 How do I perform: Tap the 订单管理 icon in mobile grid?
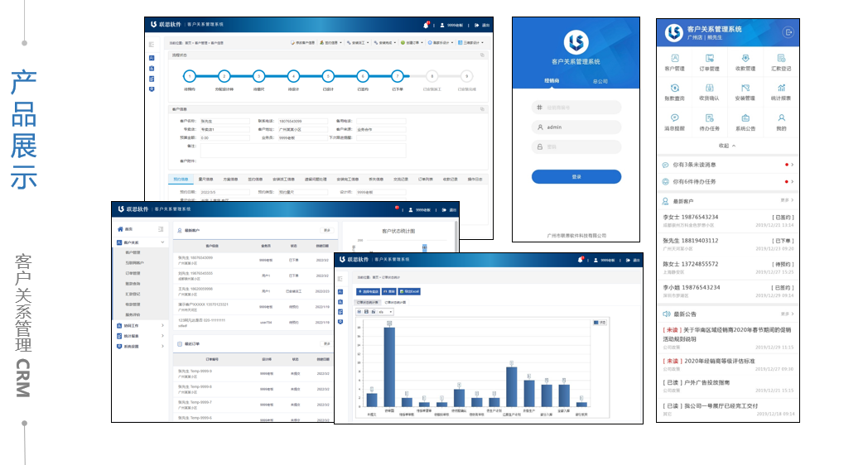pos(710,60)
